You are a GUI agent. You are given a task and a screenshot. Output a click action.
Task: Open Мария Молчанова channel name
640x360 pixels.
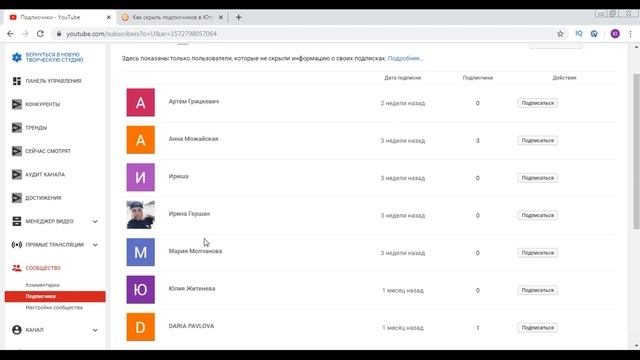coord(195,251)
